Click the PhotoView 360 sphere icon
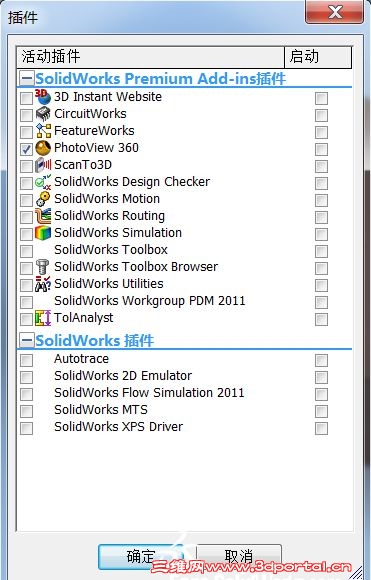The image size is (371, 580). click(x=43, y=148)
